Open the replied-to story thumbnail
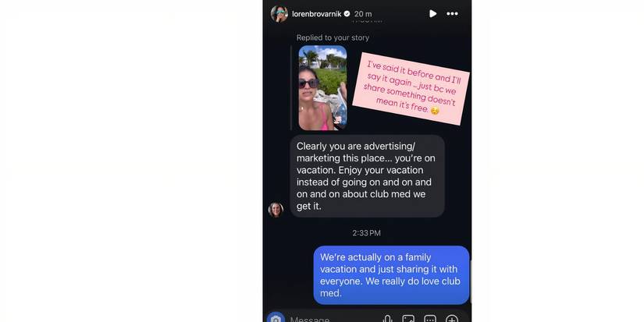Screen dimensions: 644x322 (x=322, y=88)
